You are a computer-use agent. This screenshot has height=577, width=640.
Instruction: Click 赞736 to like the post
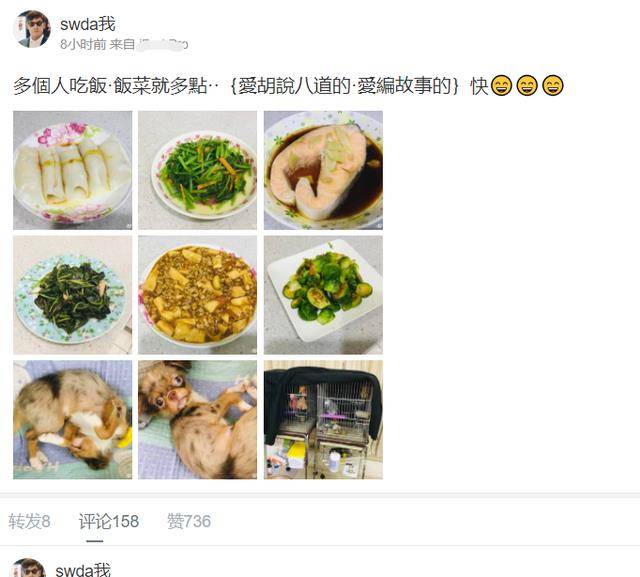189,521
